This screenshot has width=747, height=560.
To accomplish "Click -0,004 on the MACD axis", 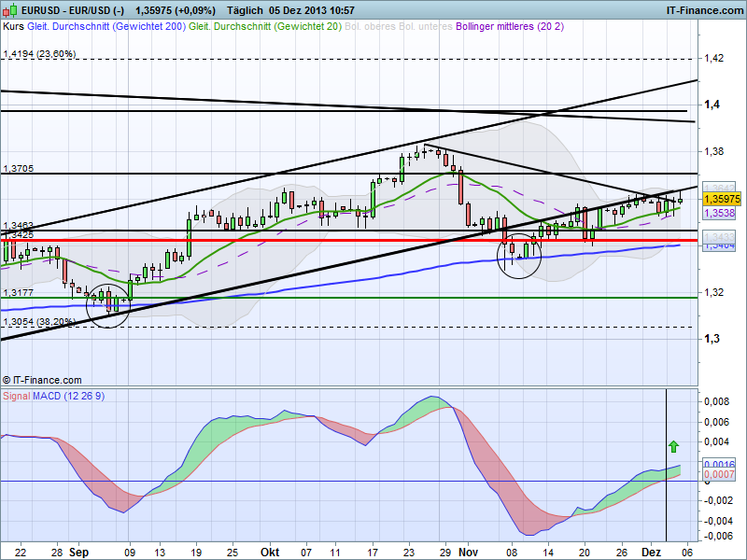I will 718,521.
